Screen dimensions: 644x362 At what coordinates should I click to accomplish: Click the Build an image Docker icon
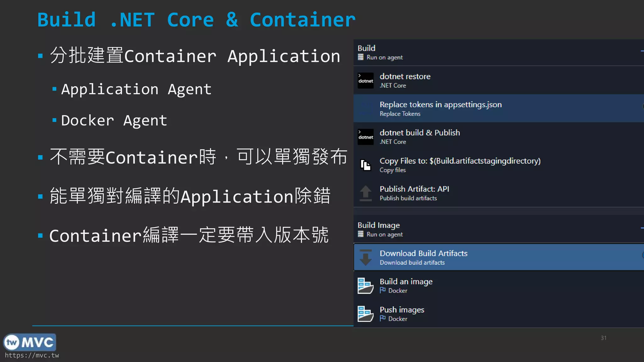pos(366,286)
